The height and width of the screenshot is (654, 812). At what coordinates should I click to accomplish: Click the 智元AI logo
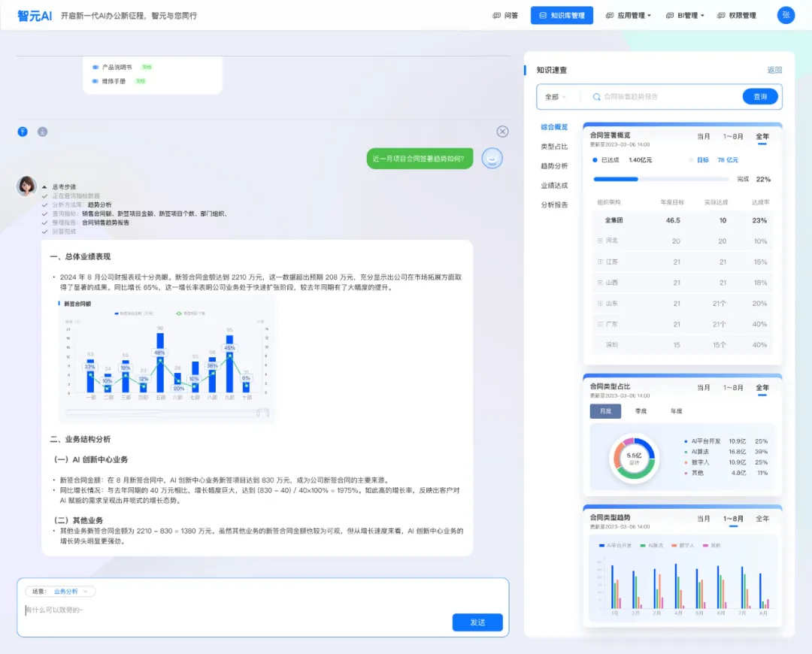35,16
